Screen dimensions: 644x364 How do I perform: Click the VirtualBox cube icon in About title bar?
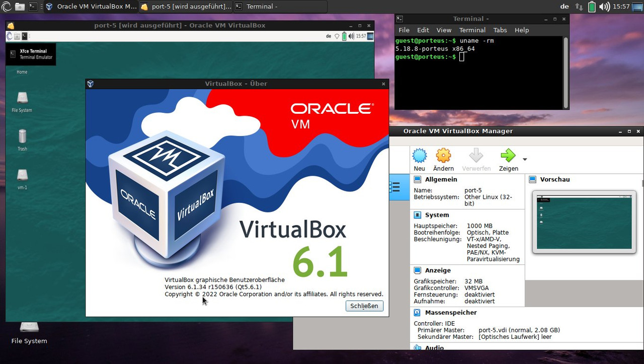click(x=90, y=84)
